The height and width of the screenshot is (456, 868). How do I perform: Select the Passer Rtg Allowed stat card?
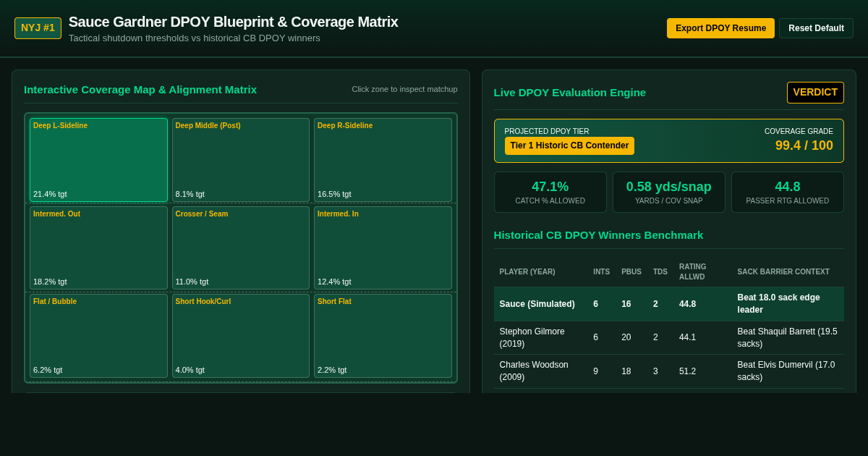click(x=788, y=192)
